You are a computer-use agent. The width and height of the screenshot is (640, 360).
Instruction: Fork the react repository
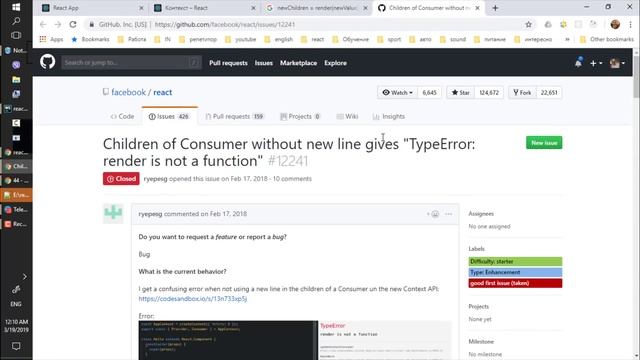point(522,93)
